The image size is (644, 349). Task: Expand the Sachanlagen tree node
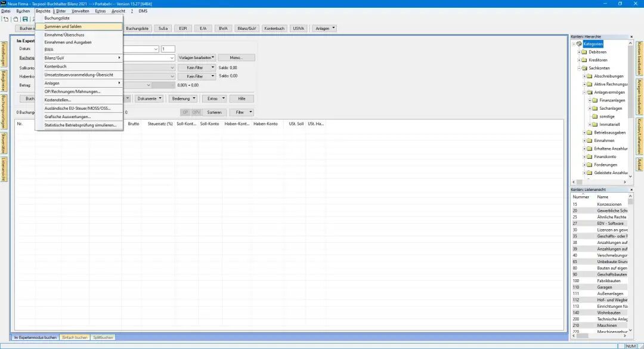[590, 109]
